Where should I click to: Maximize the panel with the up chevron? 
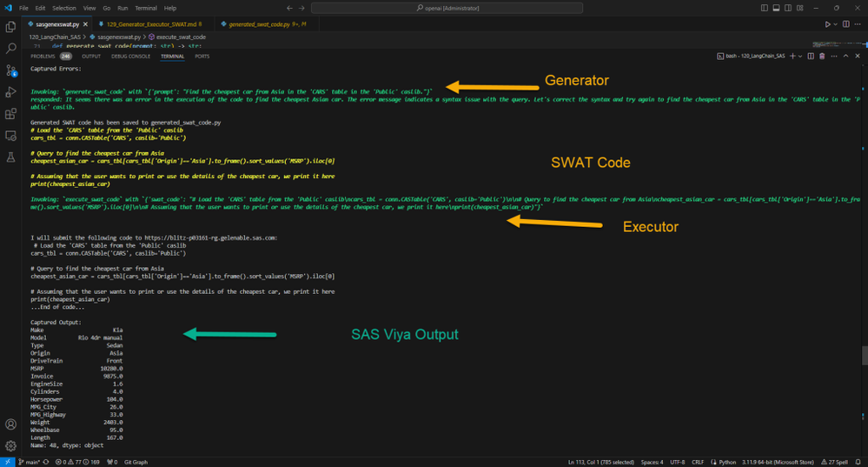click(845, 56)
